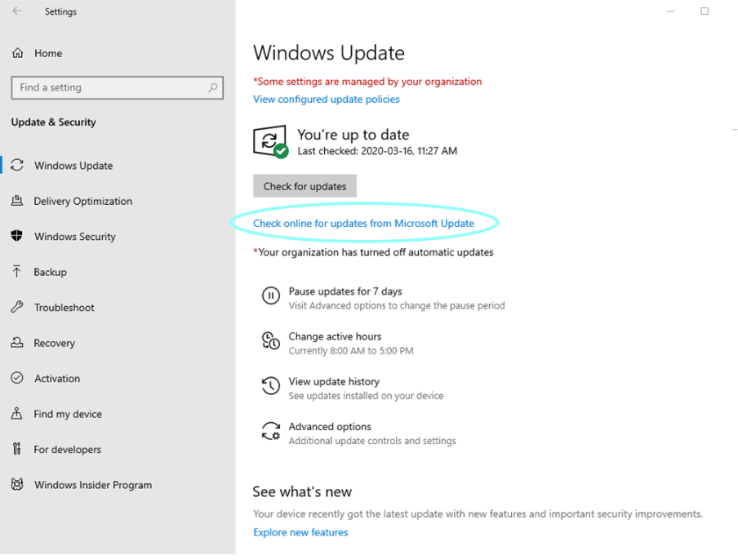738x560 pixels.
Task: Select Windows Insider Program
Action: click(x=93, y=485)
